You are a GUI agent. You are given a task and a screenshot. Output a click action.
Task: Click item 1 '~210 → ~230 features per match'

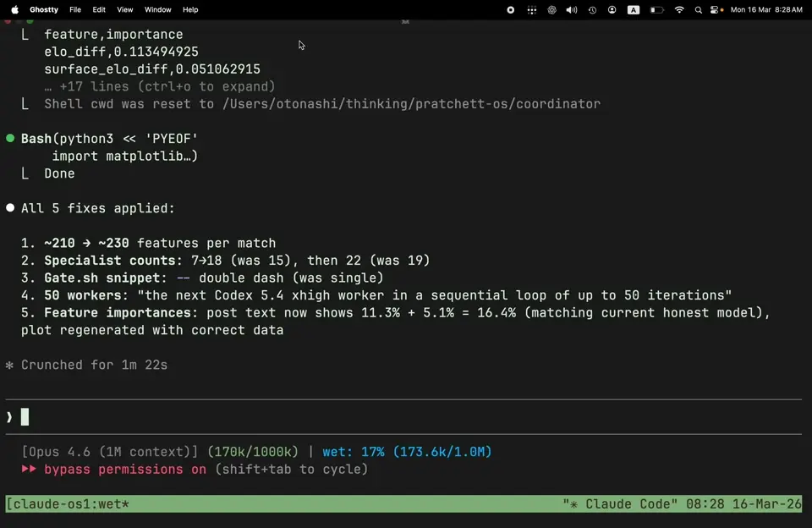point(149,243)
